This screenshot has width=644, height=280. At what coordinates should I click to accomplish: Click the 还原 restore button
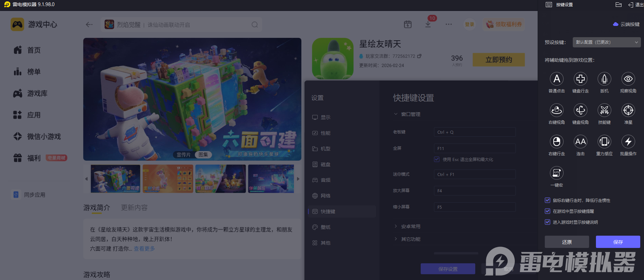click(x=567, y=242)
